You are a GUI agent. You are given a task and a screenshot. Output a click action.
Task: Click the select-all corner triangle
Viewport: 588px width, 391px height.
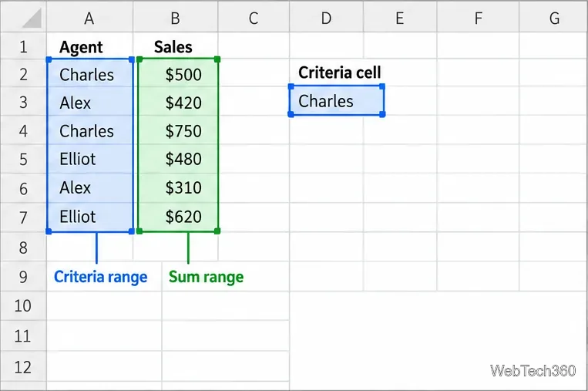[32, 19]
